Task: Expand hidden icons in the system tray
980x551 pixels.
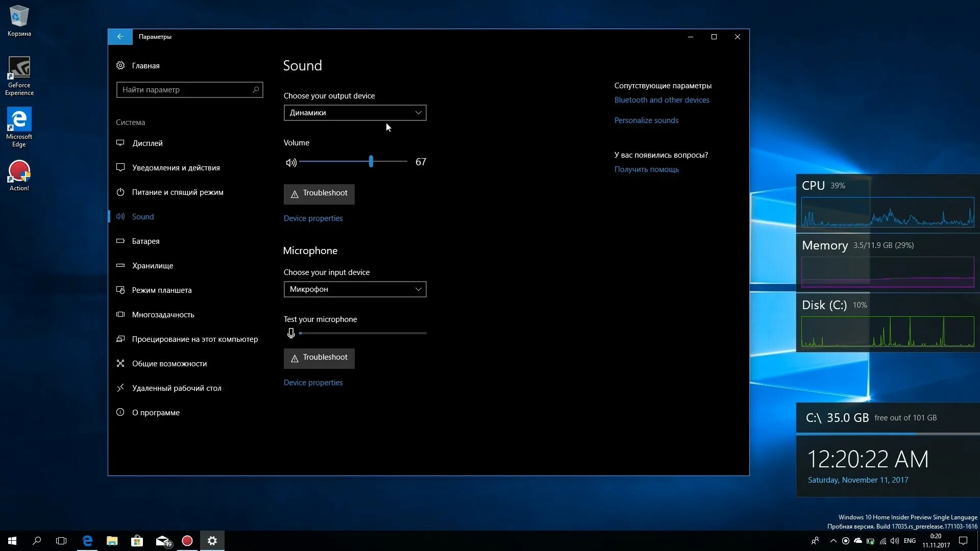Action: [832, 541]
